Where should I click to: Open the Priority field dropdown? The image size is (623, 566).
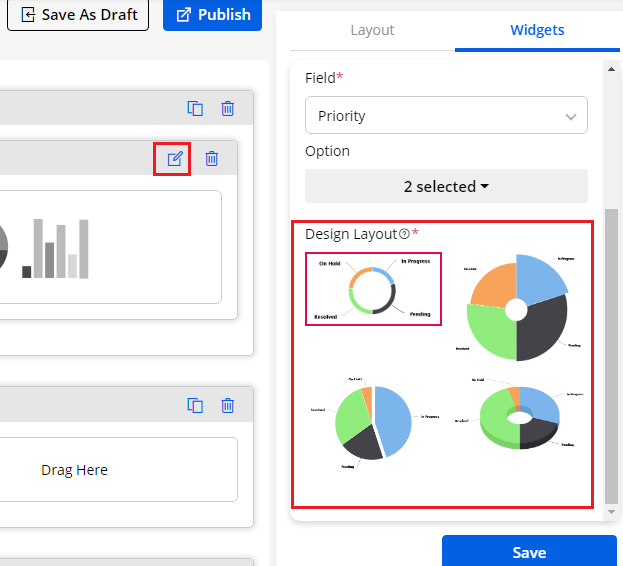coord(446,116)
